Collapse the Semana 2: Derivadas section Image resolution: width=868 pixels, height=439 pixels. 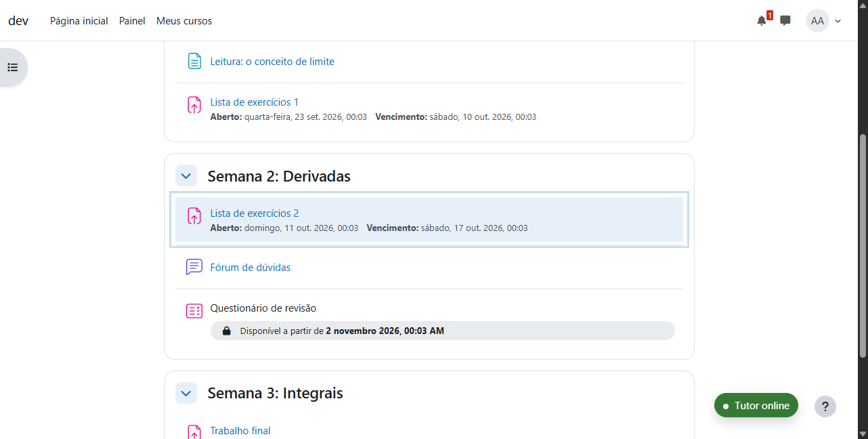click(x=186, y=176)
